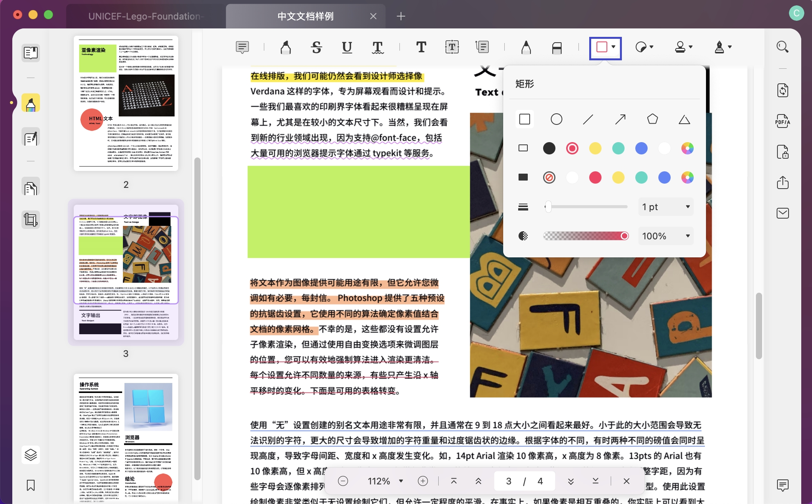The image size is (812, 504).
Task: Adjust the opacity slider
Action: pyautogui.click(x=586, y=236)
